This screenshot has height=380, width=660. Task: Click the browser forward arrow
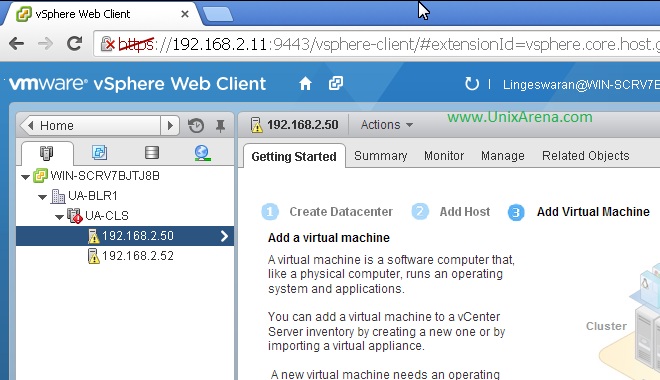(45, 43)
